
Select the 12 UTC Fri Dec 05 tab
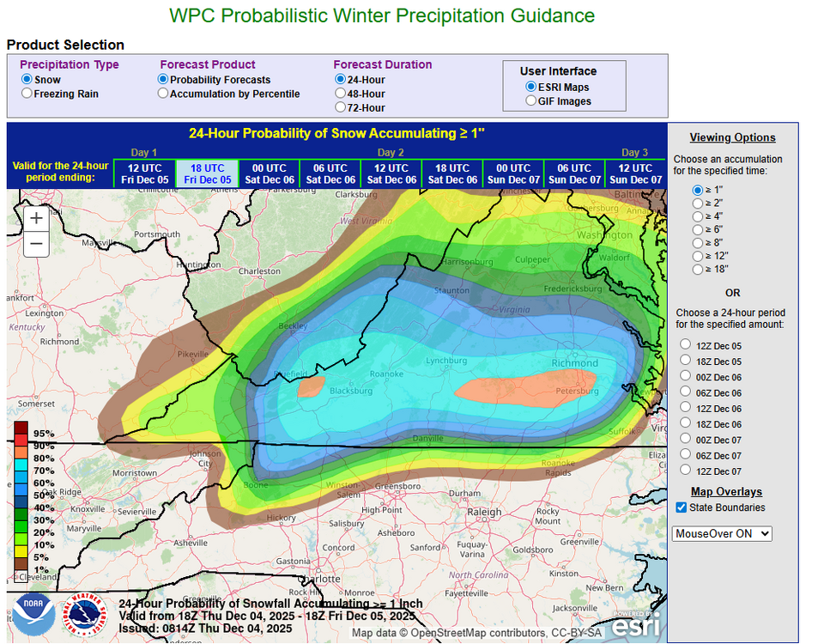(x=146, y=173)
